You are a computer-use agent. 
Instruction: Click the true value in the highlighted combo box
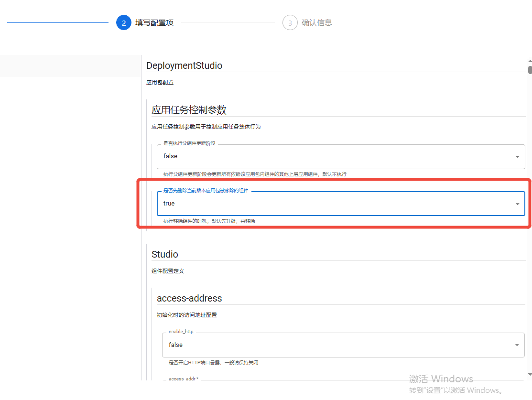(x=169, y=203)
